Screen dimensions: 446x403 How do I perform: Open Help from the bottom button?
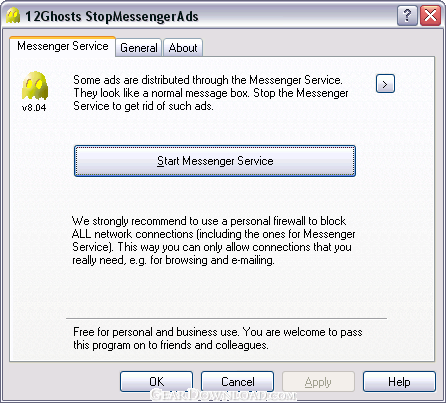click(x=399, y=382)
